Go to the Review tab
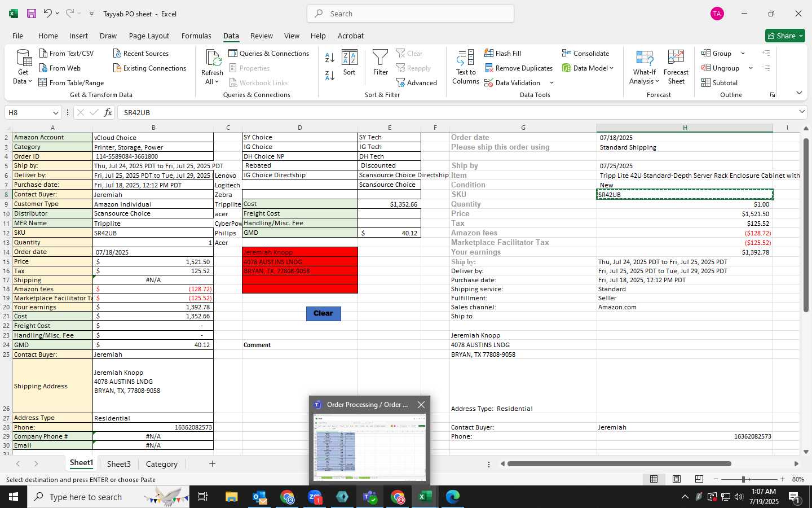 (x=262, y=36)
